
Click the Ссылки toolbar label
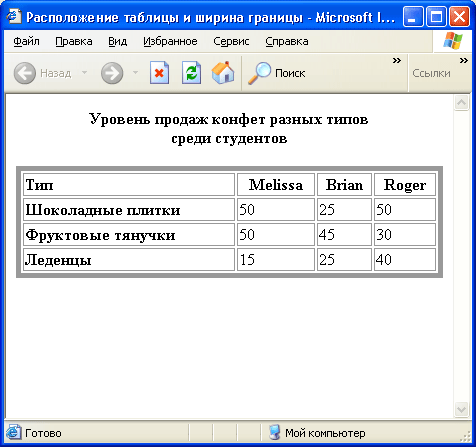[x=431, y=73]
